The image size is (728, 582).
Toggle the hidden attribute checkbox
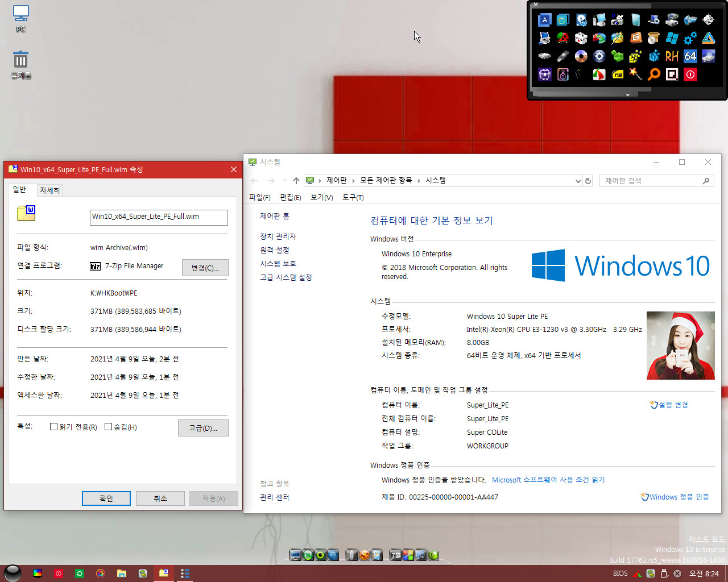pos(109,427)
